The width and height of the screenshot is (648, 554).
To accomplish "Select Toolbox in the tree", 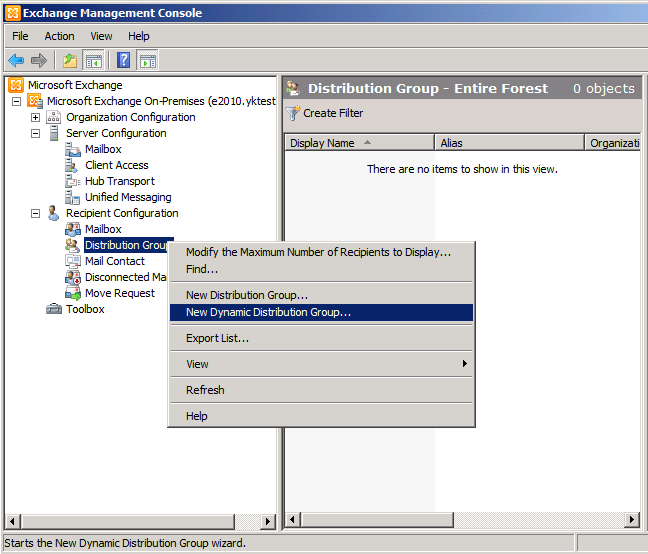I will click(85, 309).
